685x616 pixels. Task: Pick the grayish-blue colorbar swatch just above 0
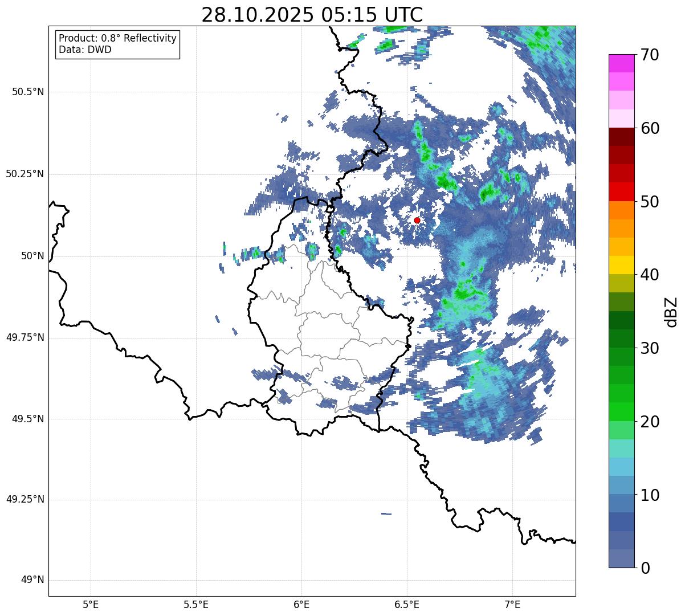coord(621,558)
